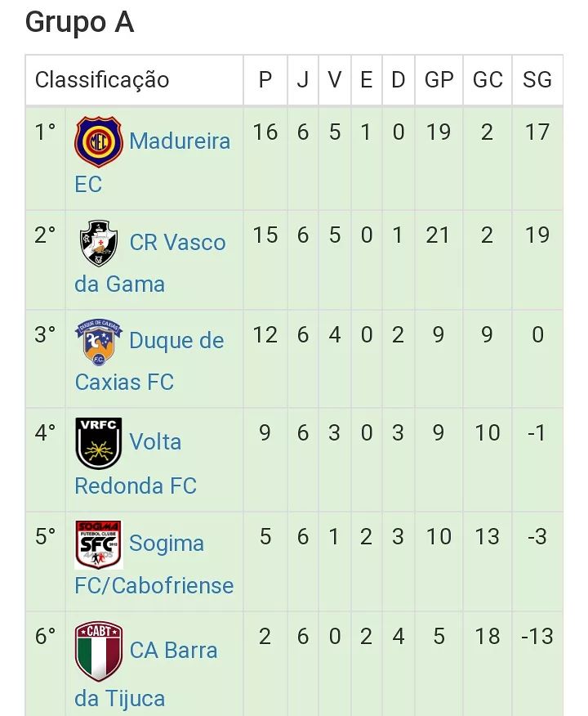The width and height of the screenshot is (588, 716).
Task: Click the GC goals-against column header
Action: click(x=488, y=79)
